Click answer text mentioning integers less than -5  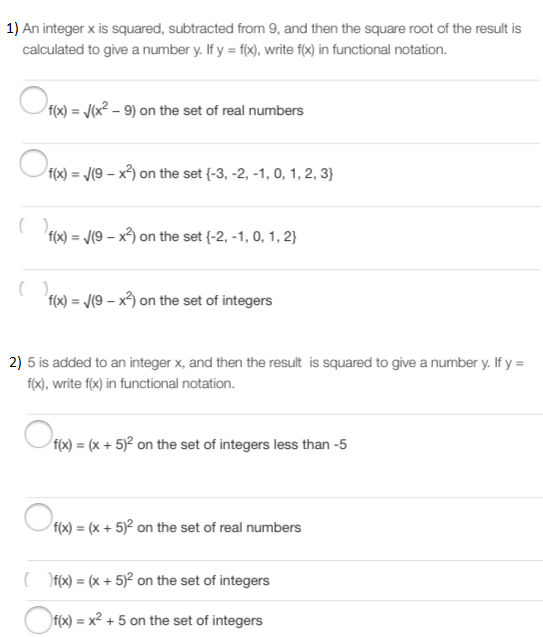[200, 444]
